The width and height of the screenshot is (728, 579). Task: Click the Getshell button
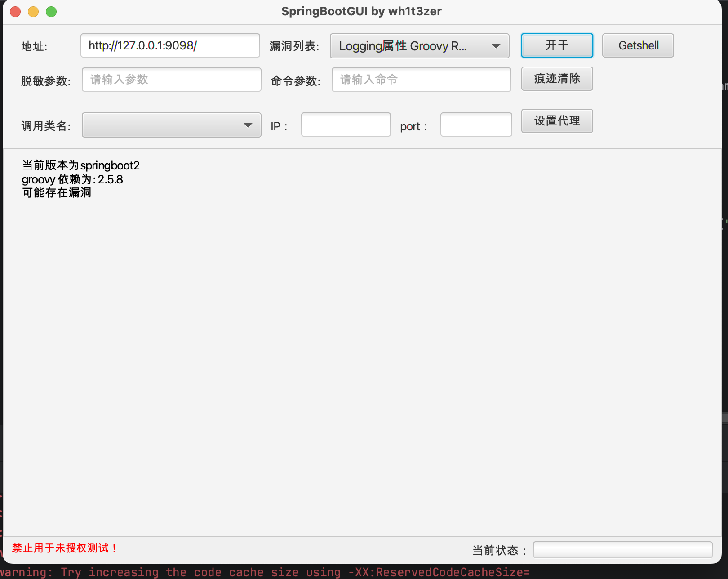[x=638, y=45]
